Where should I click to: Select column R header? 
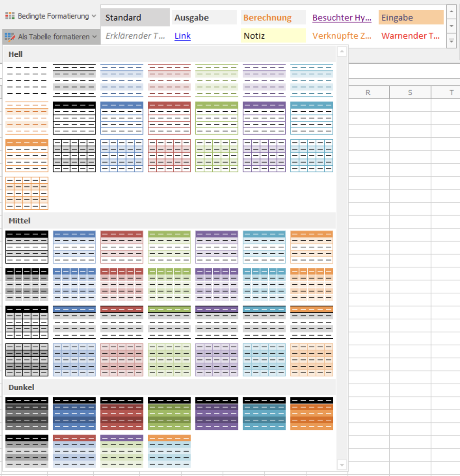coord(368,92)
